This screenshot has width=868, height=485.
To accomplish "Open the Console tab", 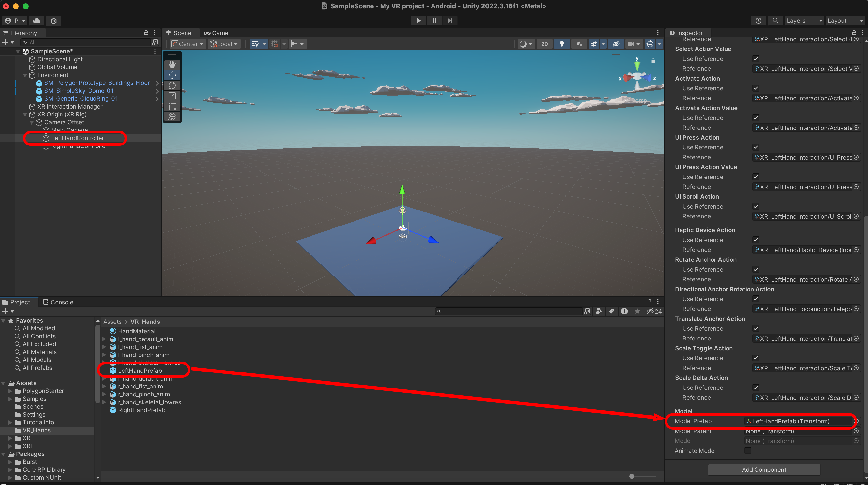I will (58, 302).
